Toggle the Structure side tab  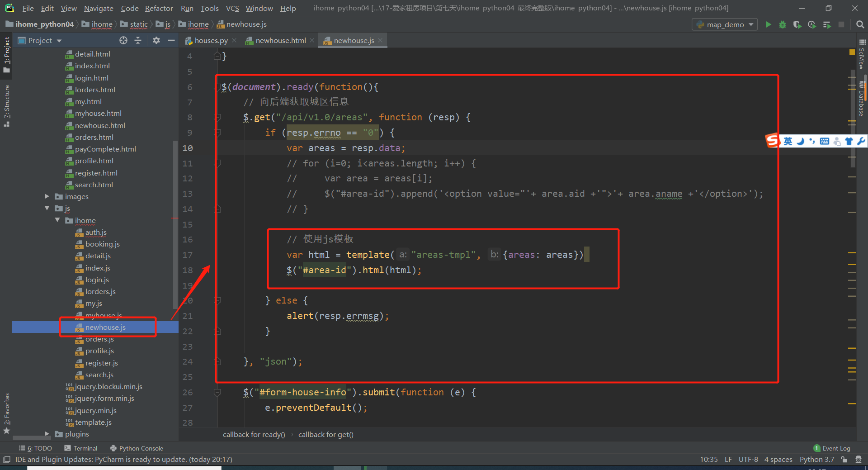click(x=6, y=106)
